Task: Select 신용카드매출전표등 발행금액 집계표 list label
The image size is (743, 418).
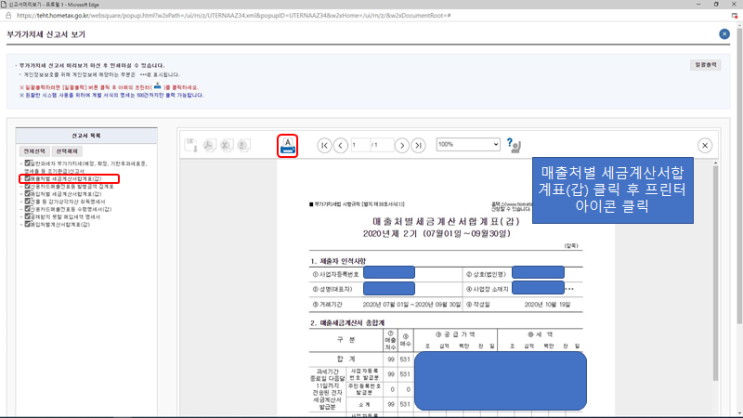Action: pos(72,187)
